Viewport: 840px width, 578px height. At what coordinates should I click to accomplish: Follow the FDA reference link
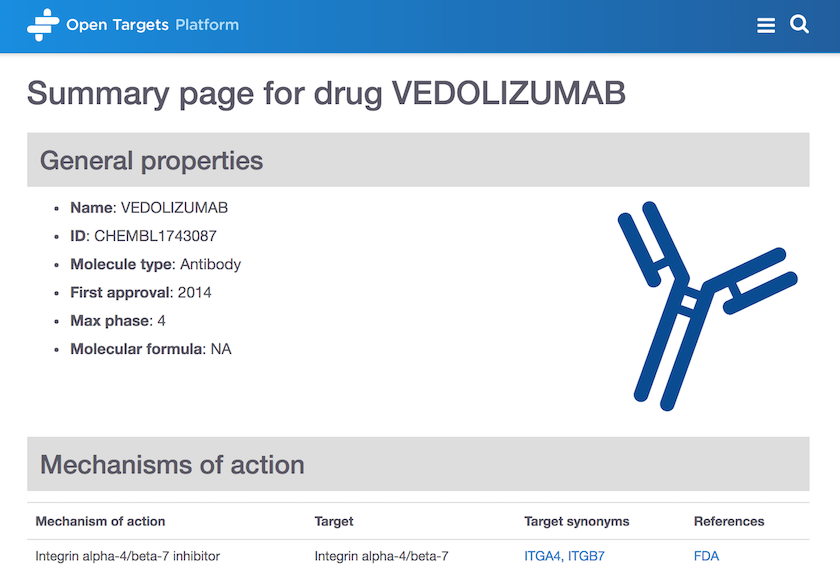tap(706, 556)
